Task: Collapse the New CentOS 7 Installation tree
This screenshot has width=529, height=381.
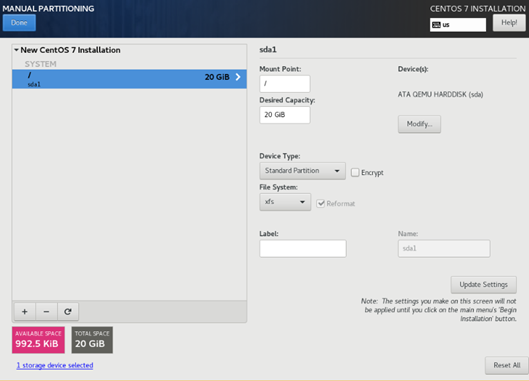Action: click(x=16, y=50)
